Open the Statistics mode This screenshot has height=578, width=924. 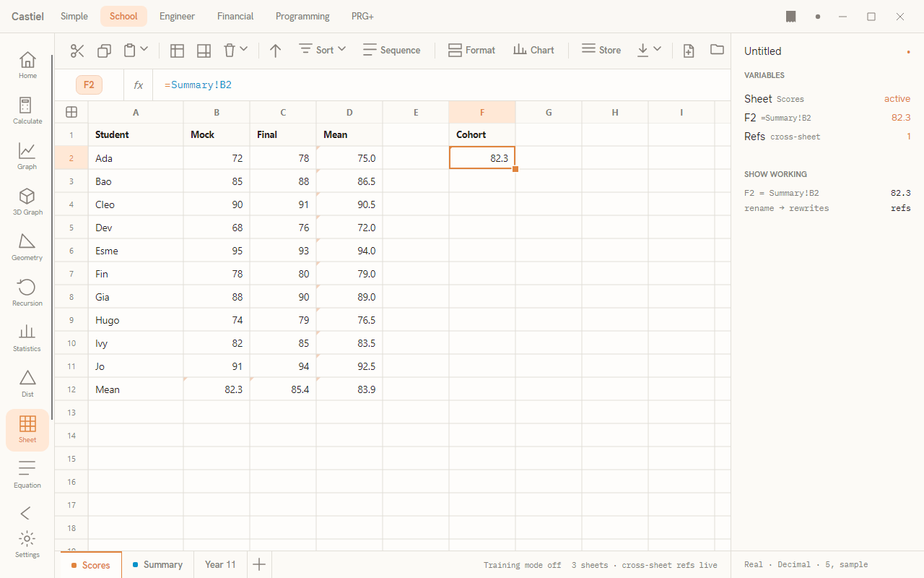[x=27, y=338]
